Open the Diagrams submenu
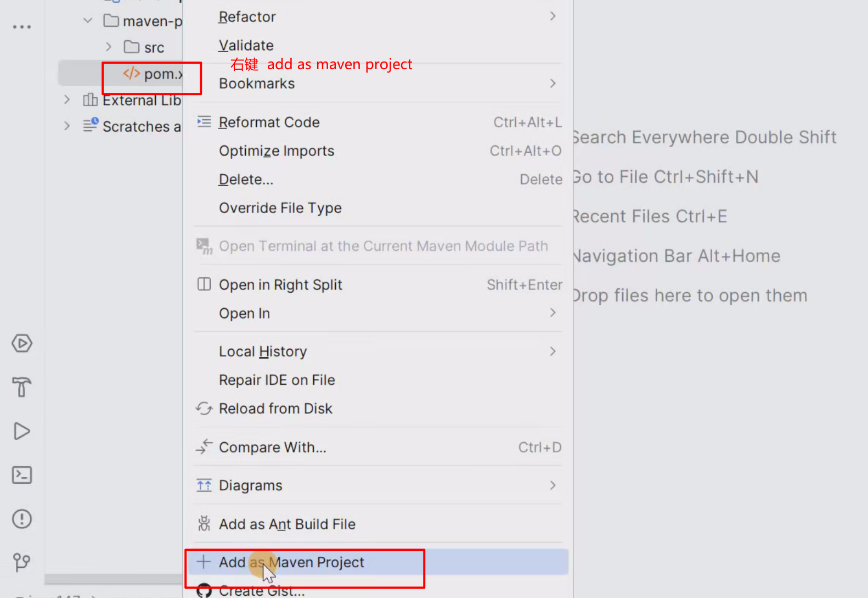Image resolution: width=868 pixels, height=598 pixels. pos(251,485)
